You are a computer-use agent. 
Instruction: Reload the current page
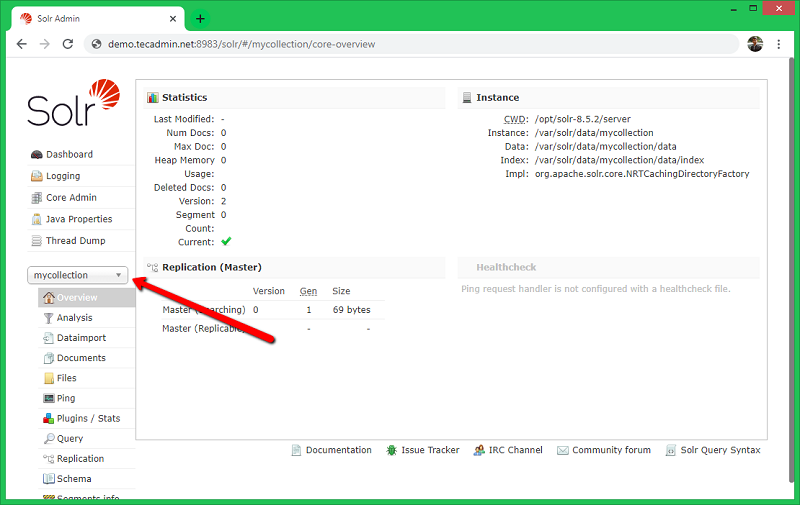tap(68, 44)
